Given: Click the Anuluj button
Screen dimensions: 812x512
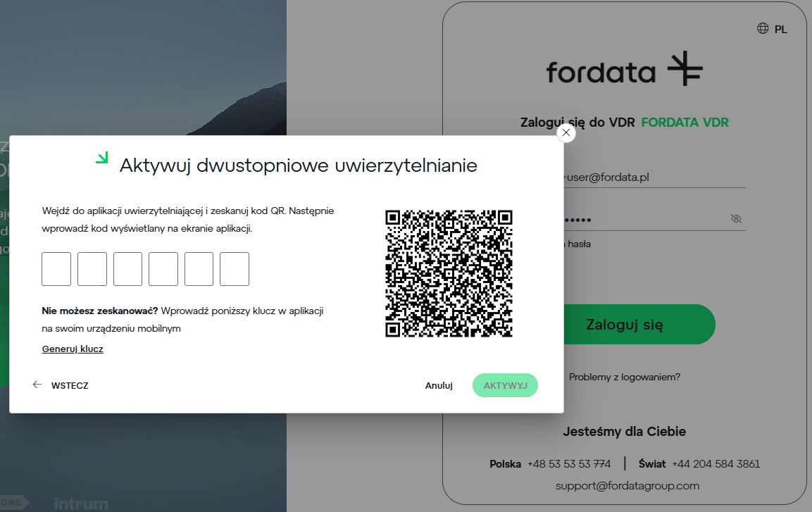Looking at the screenshot, I should [439, 386].
